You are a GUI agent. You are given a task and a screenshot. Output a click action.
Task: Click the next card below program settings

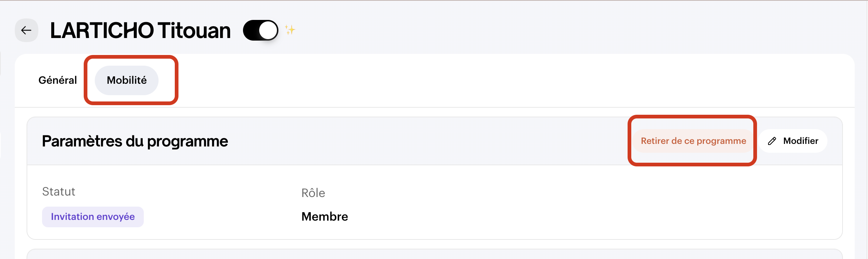435,254
